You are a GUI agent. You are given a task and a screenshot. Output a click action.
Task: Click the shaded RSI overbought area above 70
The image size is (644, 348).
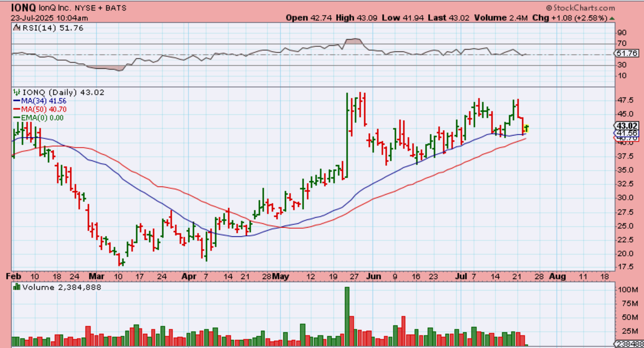[353, 41]
